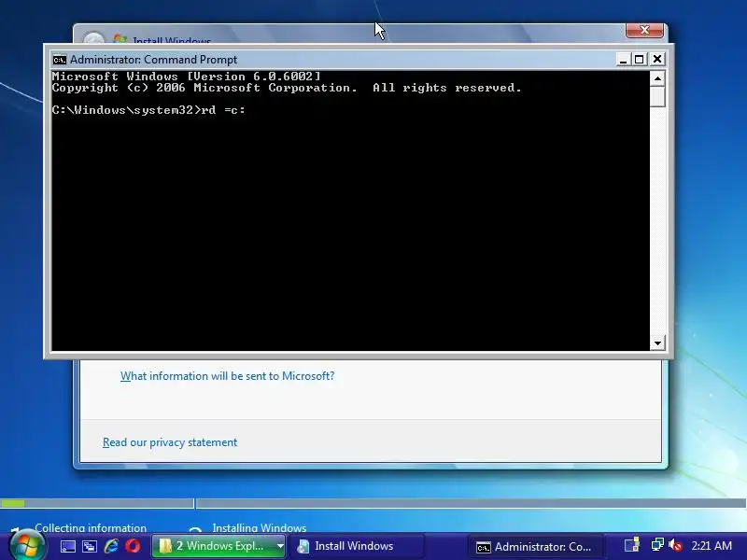
Task: Maximize the Command Prompt window
Action: (x=640, y=59)
